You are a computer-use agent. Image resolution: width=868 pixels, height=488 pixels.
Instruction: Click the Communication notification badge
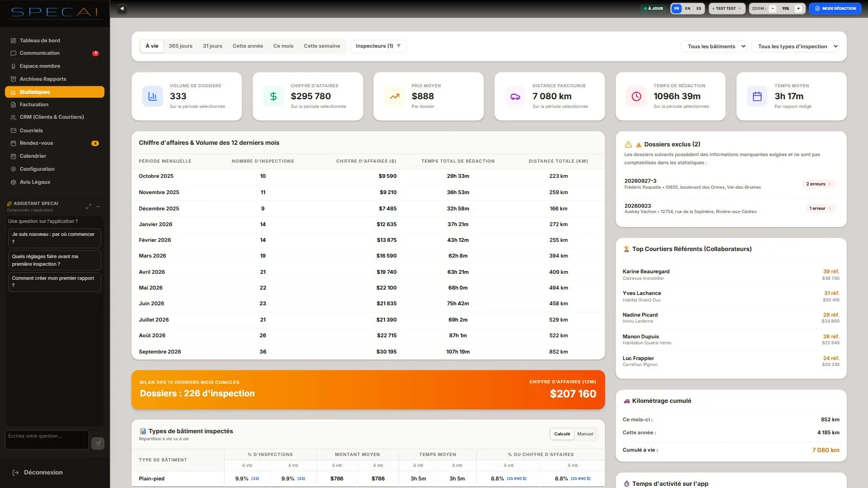[95, 53]
